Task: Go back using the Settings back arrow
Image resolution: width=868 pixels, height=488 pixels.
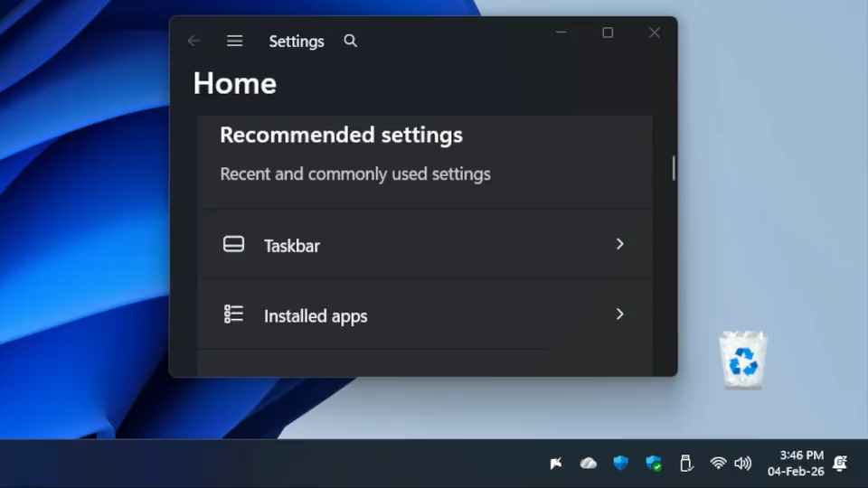Action: tap(193, 41)
